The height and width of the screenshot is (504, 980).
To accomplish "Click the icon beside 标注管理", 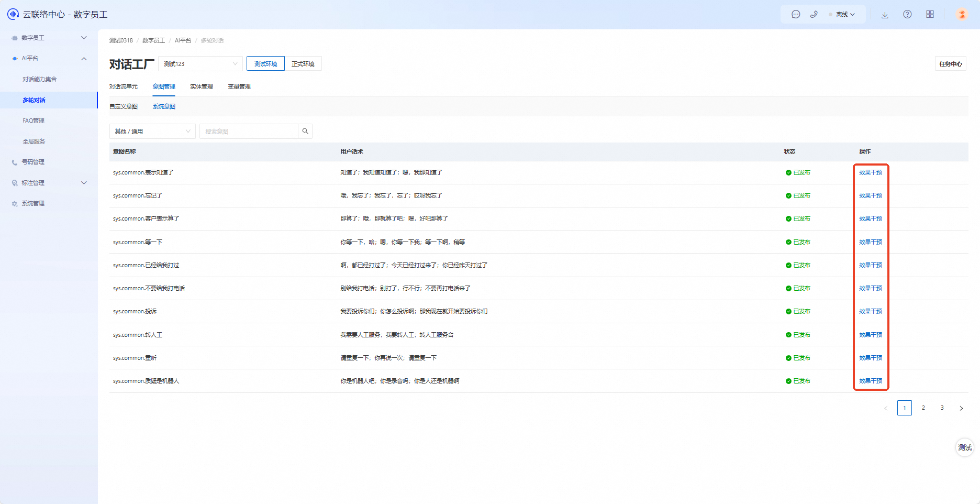I will (x=15, y=183).
